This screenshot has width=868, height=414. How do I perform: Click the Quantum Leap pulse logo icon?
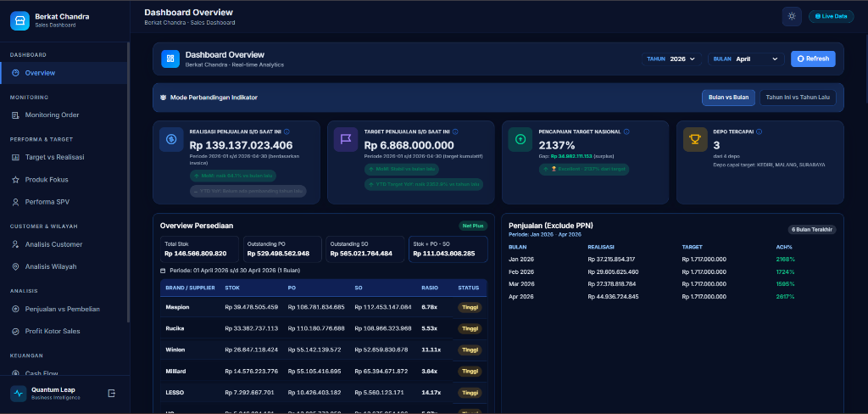(19, 394)
